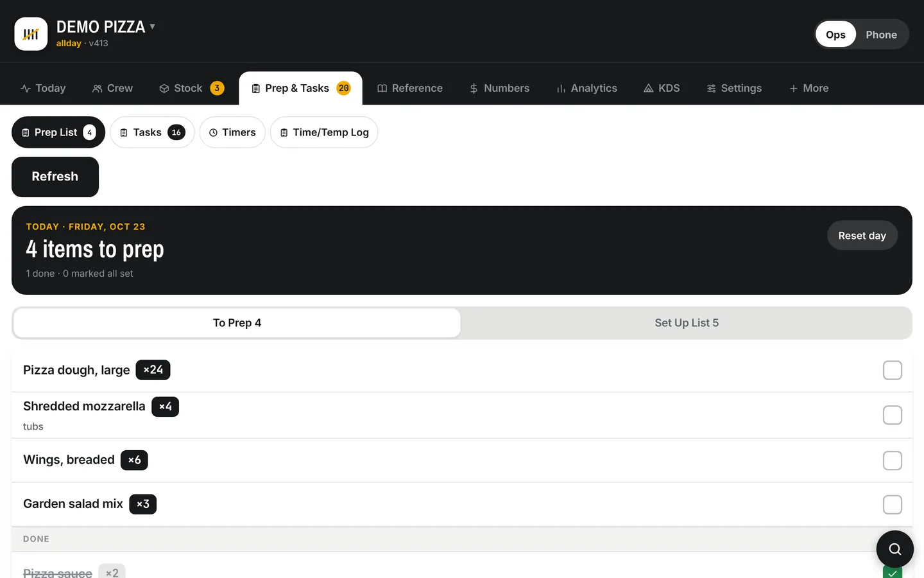Tick the Wings, breaded checkbox
The height and width of the screenshot is (578, 924).
click(x=893, y=460)
